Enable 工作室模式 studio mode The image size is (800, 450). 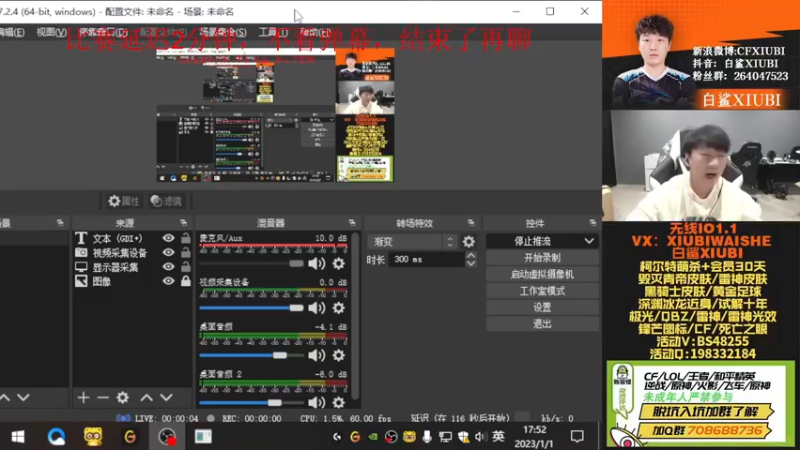point(542,291)
